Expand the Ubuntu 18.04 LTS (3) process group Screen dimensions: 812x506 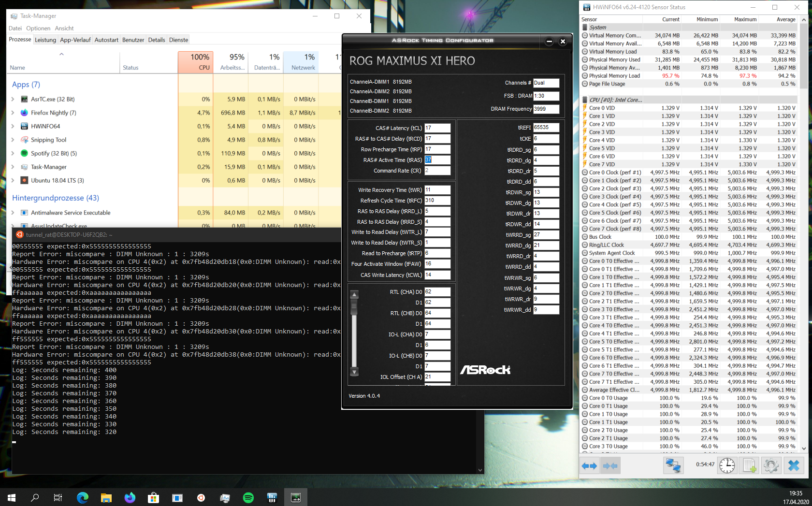(13, 180)
